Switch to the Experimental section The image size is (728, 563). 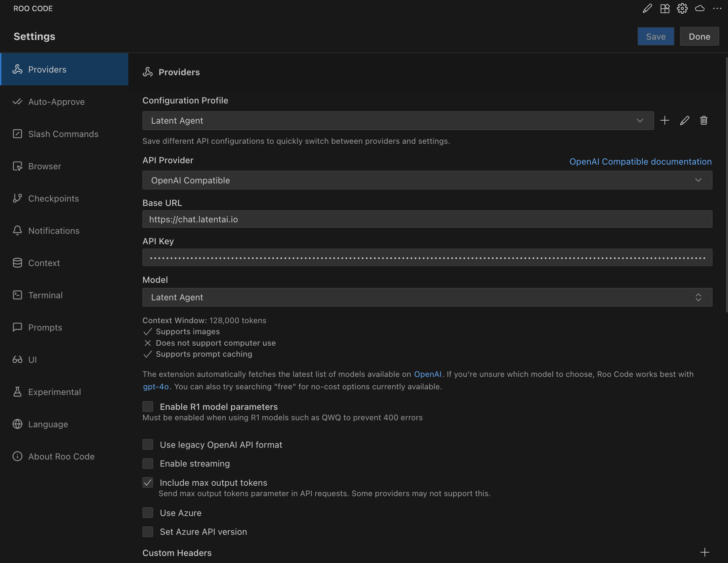[x=54, y=392]
